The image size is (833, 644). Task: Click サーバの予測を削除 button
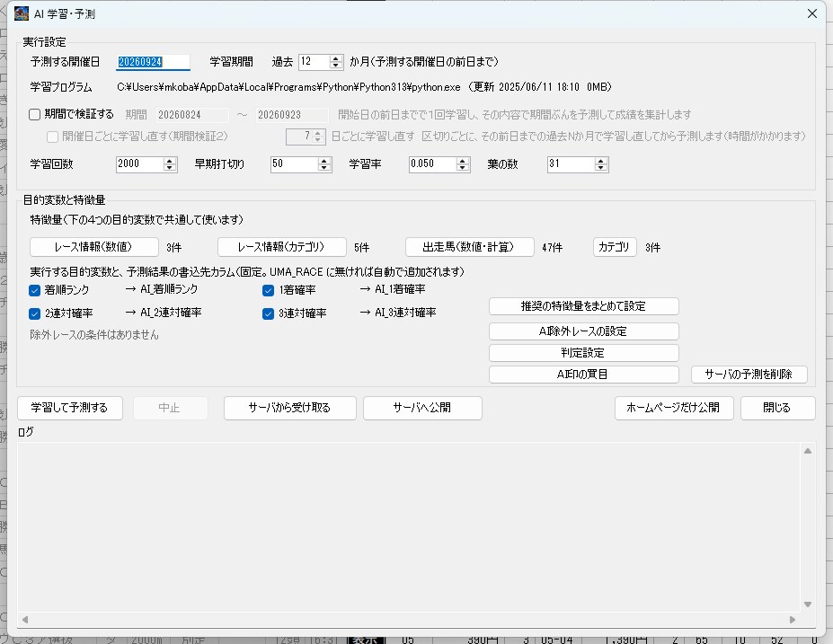click(749, 375)
